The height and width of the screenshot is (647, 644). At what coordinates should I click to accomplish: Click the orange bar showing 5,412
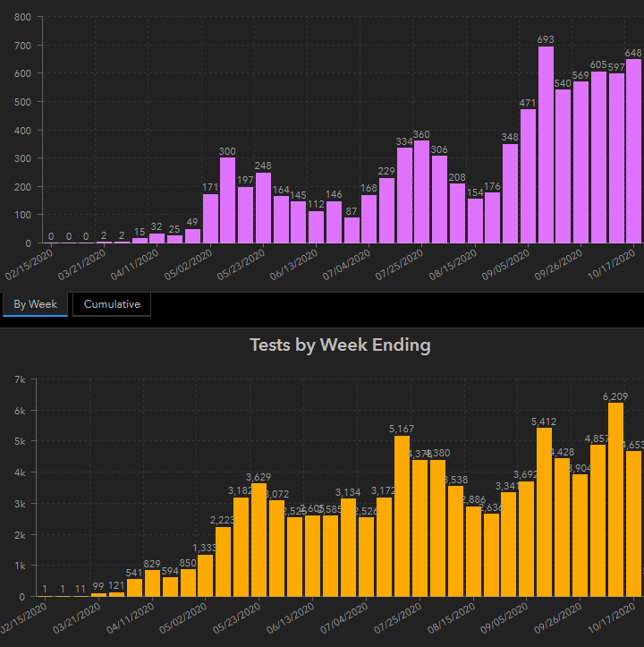[x=544, y=512]
